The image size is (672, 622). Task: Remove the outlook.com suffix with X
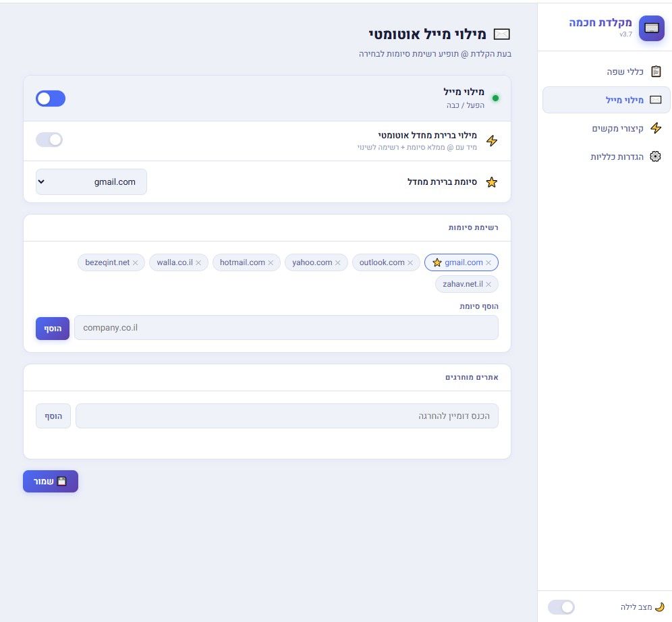point(410,263)
